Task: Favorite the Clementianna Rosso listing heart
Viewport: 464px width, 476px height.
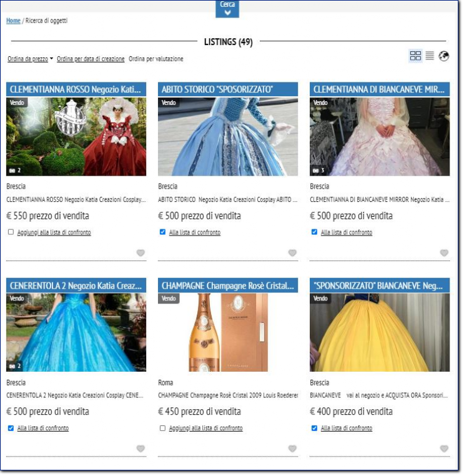Action: [141, 253]
